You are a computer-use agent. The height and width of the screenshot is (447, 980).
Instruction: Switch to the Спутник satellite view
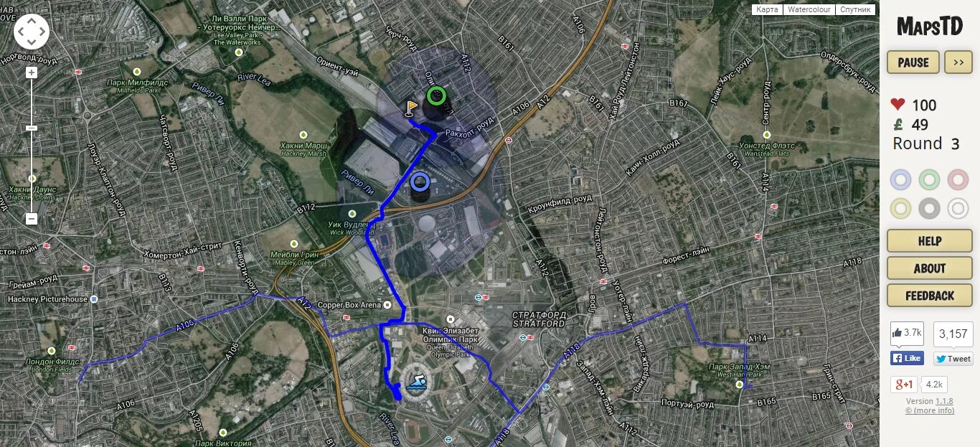pyautogui.click(x=855, y=9)
